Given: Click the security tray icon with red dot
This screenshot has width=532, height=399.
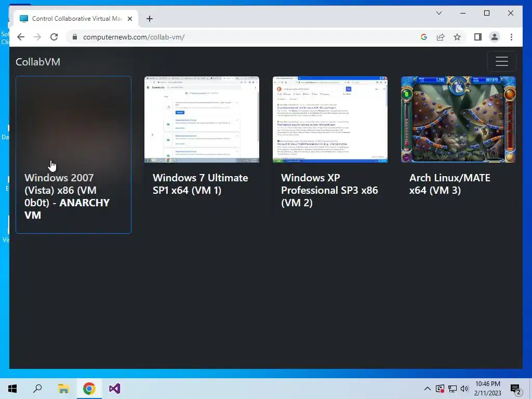Looking at the screenshot, I should point(440,389).
